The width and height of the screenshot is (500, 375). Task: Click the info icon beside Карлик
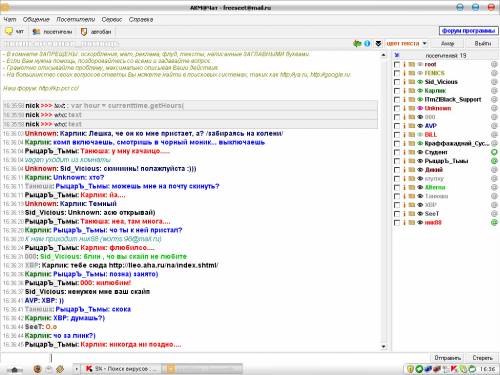coord(405,91)
